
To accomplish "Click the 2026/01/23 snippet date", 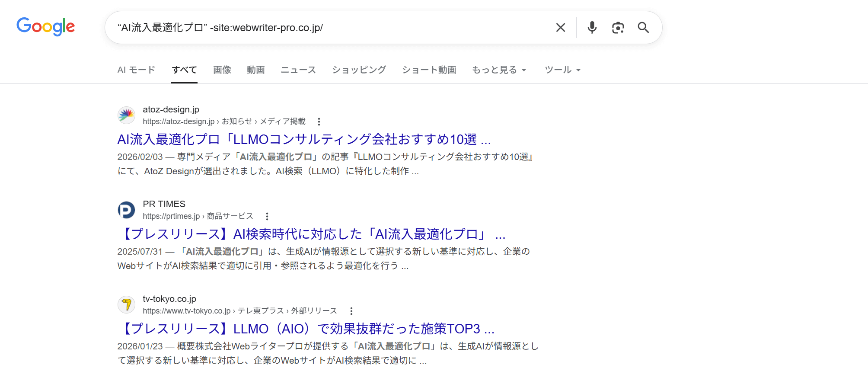I will point(140,346).
